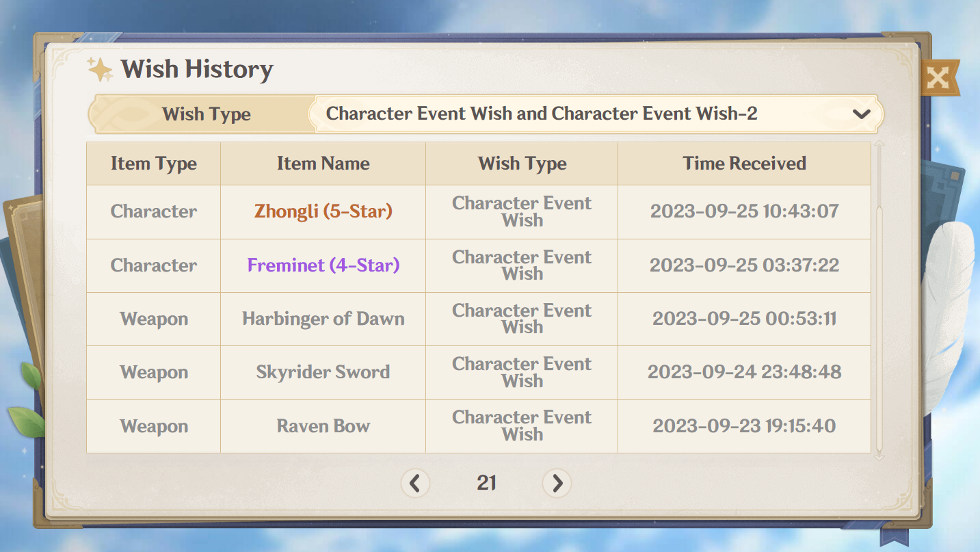The height and width of the screenshot is (552, 980).
Task: Click the sparkle icon beside Wish History title
Action: pyautogui.click(x=100, y=68)
